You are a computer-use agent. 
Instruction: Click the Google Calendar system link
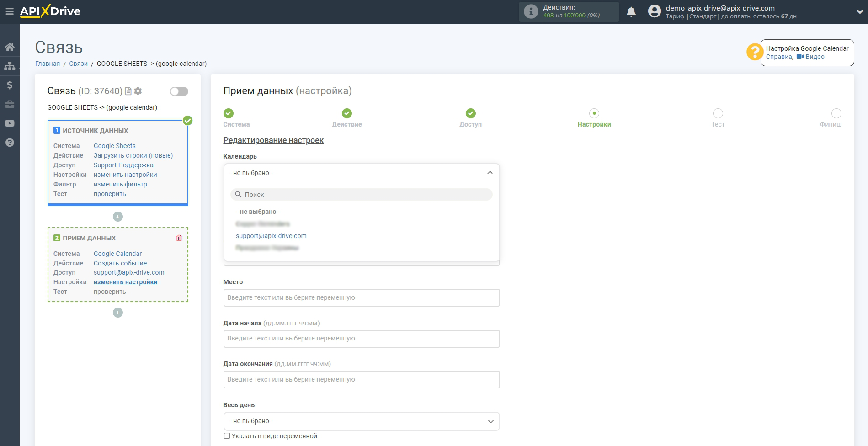(117, 254)
